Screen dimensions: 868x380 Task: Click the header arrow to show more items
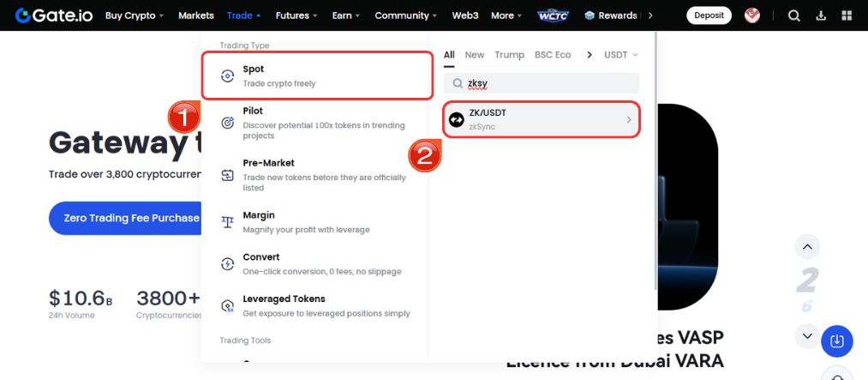[650, 15]
